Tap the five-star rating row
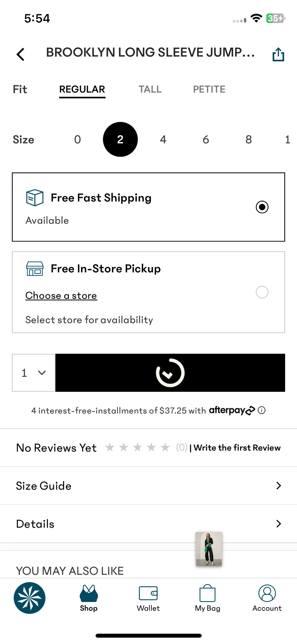 (138, 448)
